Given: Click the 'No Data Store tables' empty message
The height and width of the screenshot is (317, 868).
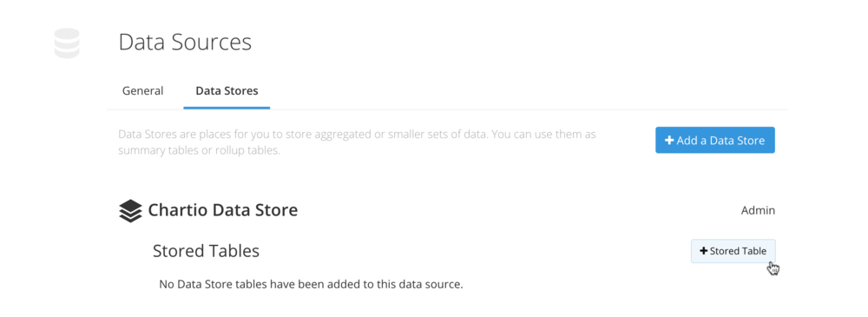Looking at the screenshot, I should pos(311,285).
